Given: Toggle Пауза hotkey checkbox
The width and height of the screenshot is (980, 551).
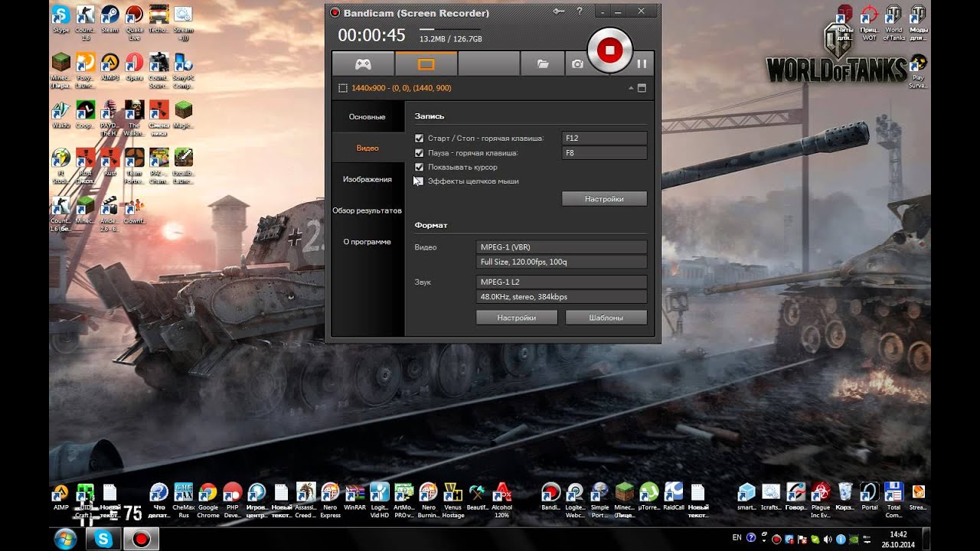Looking at the screenshot, I should click(x=419, y=153).
